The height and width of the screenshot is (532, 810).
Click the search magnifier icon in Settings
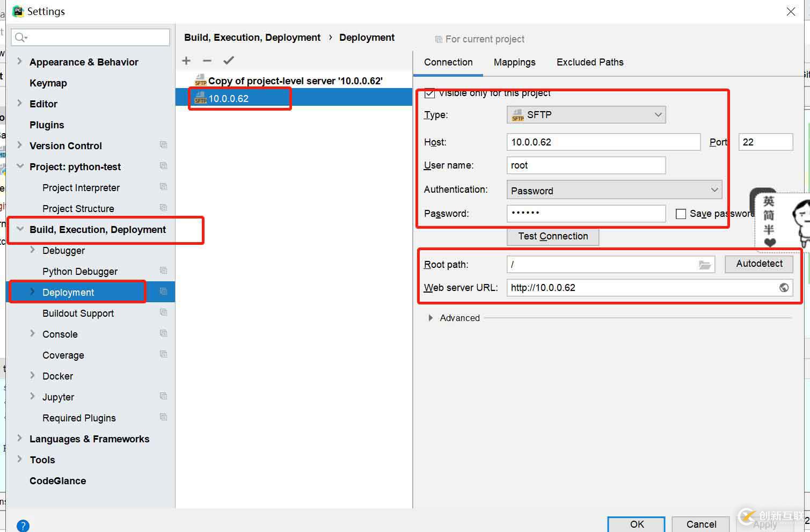21,37
